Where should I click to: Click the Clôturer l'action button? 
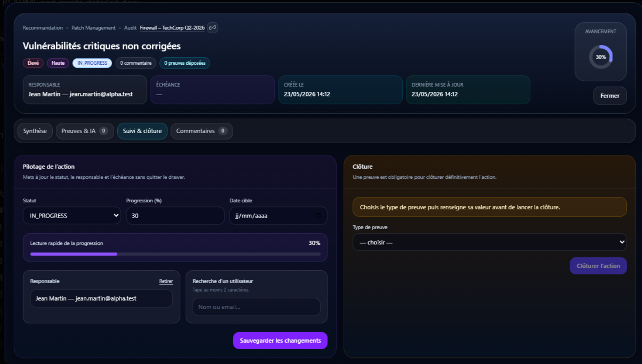[598, 266]
